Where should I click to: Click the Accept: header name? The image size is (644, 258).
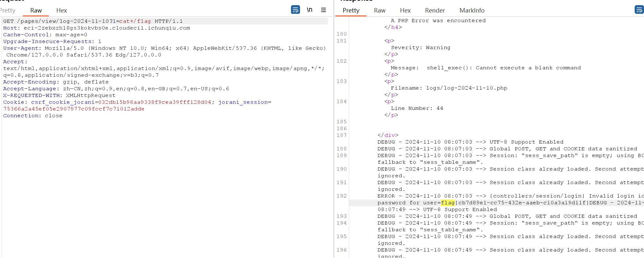pyautogui.click(x=15, y=62)
